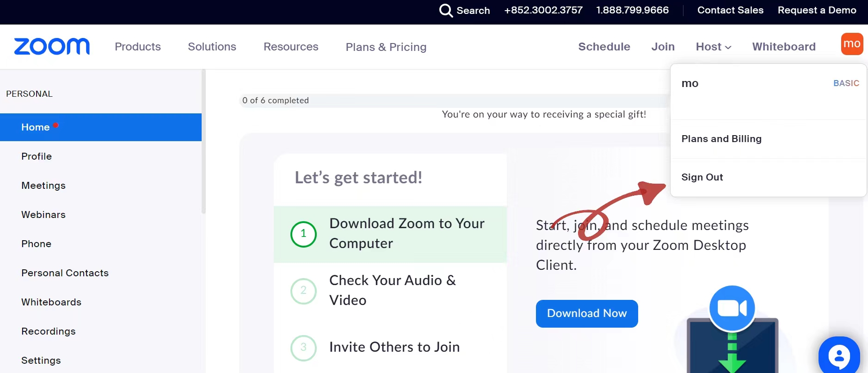The height and width of the screenshot is (373, 868).
Task: Click the 0 of 6 completed progress bar
Action: point(455,100)
